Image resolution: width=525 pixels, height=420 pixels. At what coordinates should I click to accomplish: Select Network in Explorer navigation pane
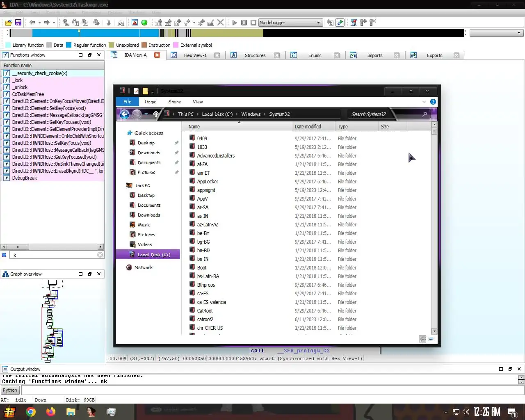[x=144, y=267]
